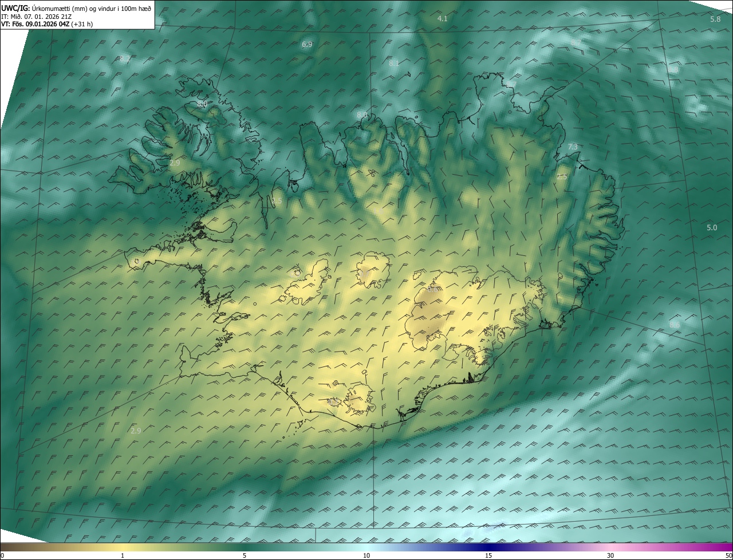Click the 50 tick label on the color scale
The height and width of the screenshot is (560, 733).
[x=728, y=555]
